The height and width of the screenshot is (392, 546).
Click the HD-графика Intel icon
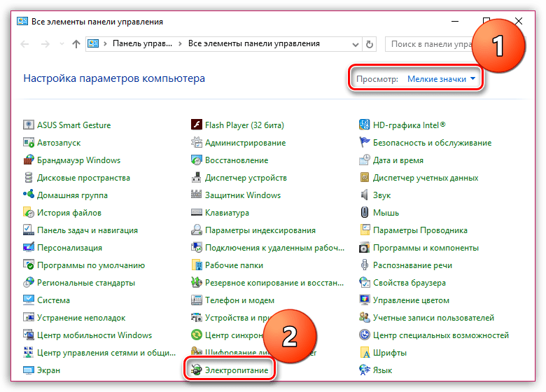tap(364, 125)
